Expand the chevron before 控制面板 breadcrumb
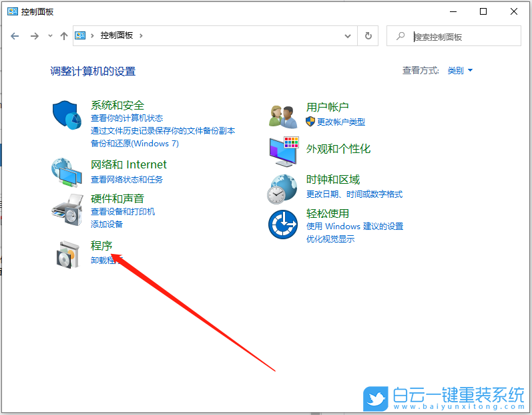The height and width of the screenshot is (415, 532). click(x=92, y=35)
